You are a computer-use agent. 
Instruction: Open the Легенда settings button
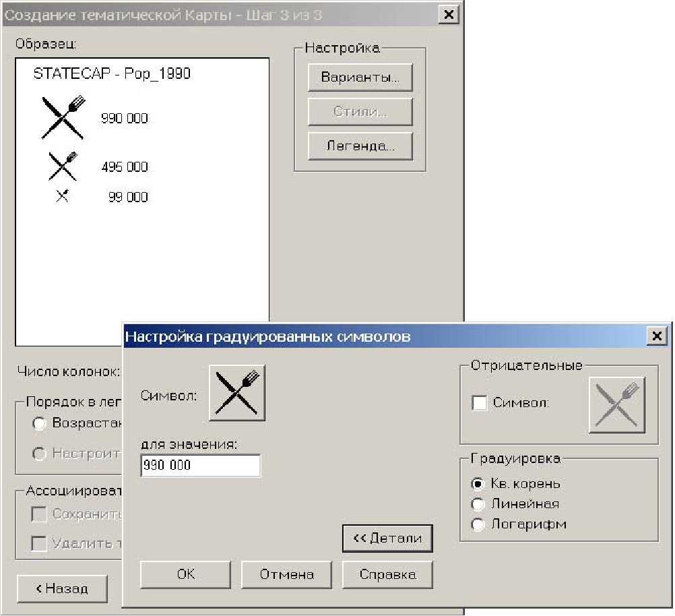click(x=360, y=146)
